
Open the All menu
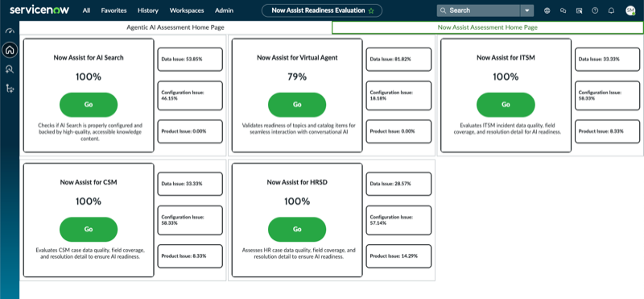click(x=86, y=10)
